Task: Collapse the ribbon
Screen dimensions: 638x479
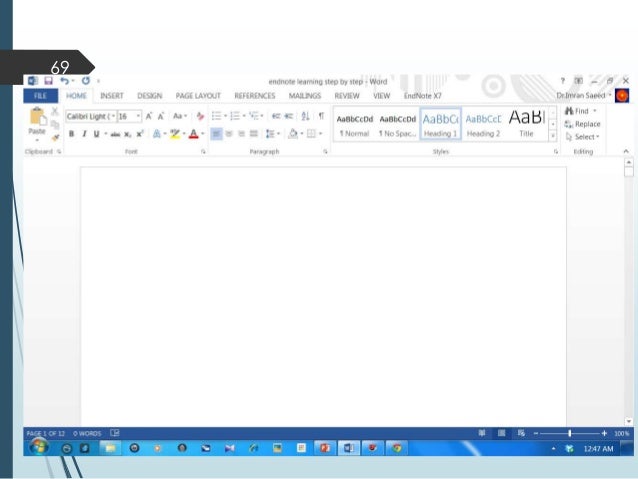Action: pos(626,151)
